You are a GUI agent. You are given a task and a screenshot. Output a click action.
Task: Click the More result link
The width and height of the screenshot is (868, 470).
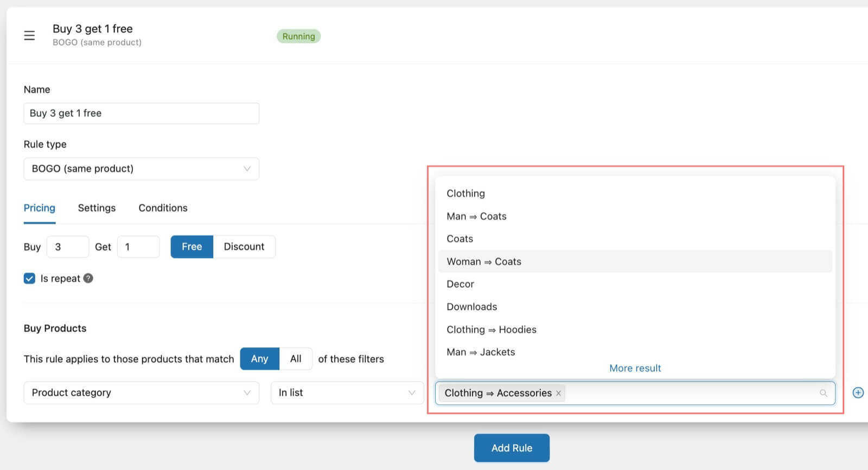(635, 368)
